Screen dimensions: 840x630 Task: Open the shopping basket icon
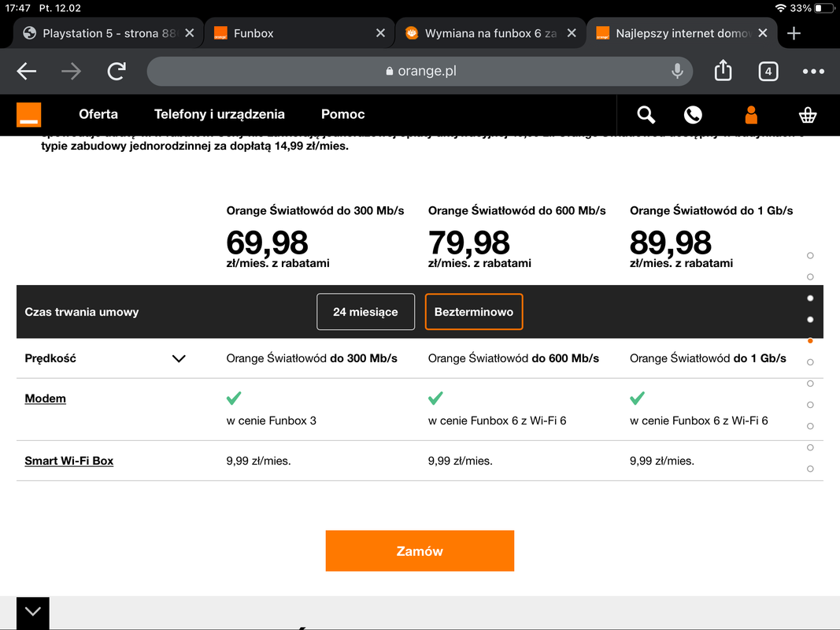point(807,115)
